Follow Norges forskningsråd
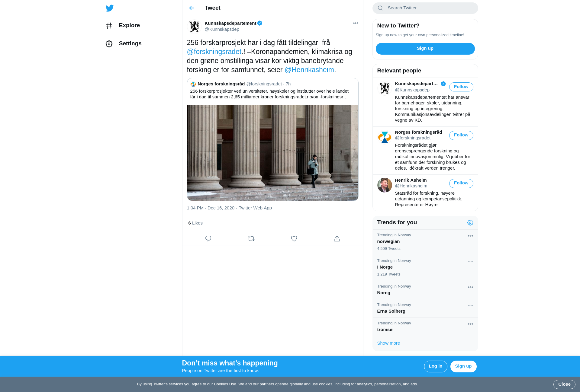The image size is (580, 392). click(461, 135)
